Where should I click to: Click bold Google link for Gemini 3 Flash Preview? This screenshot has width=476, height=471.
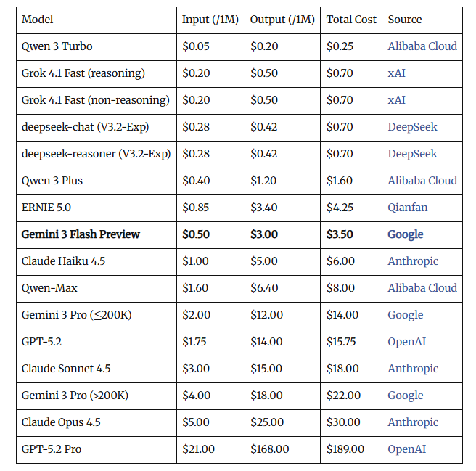click(406, 234)
